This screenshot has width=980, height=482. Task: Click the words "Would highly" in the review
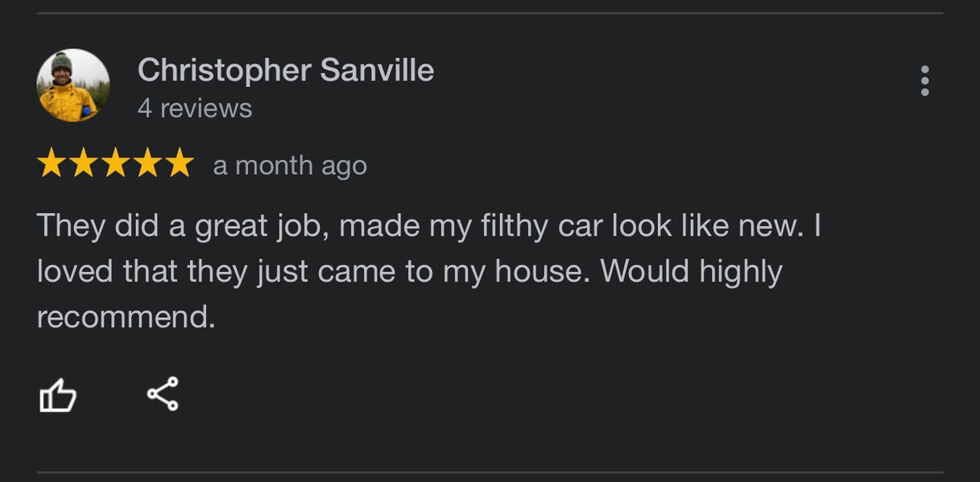(691, 272)
